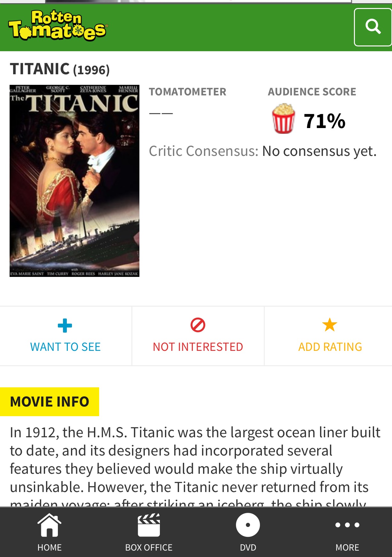Select the Movie Info section header

[x=50, y=402]
